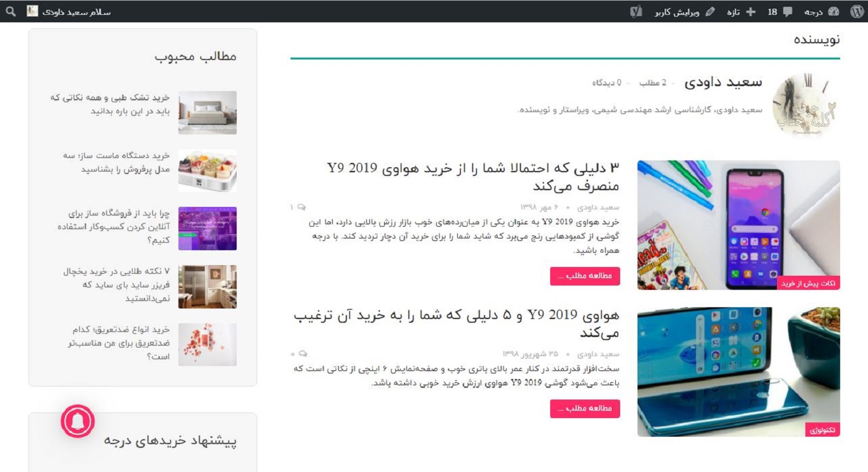Open the teal Huawei Y9 phone thumbnail

pos(739,372)
